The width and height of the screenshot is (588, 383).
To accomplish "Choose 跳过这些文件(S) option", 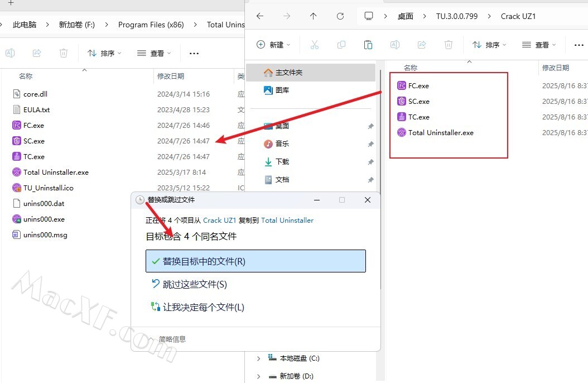I will (x=189, y=284).
